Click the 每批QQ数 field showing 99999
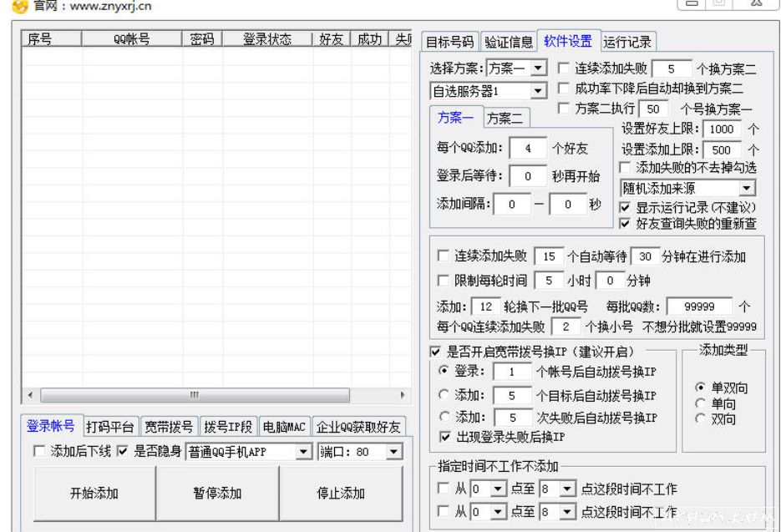The width and height of the screenshot is (781, 532). 699,307
